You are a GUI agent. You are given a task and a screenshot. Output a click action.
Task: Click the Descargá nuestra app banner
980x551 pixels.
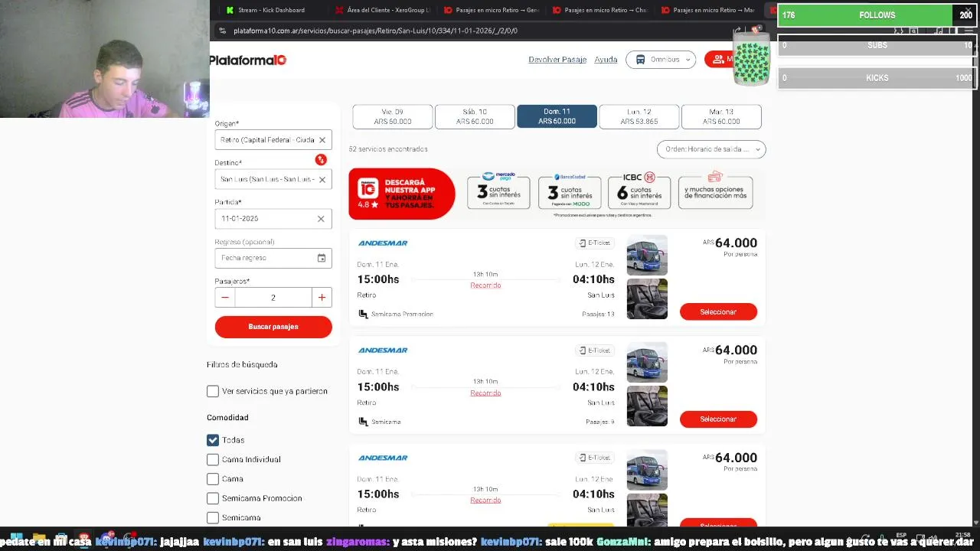pyautogui.click(x=402, y=194)
